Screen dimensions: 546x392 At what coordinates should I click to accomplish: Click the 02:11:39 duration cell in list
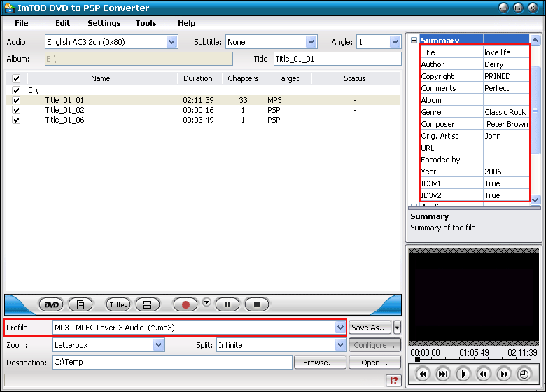point(199,100)
